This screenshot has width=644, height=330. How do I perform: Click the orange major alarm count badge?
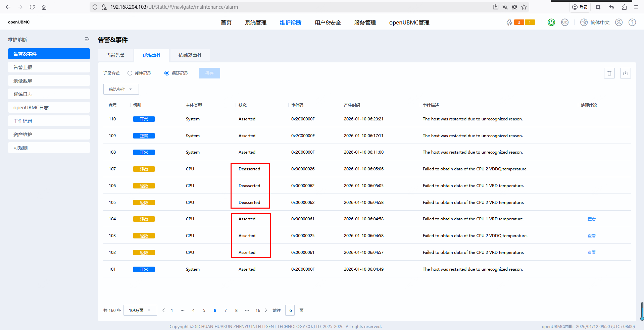pyautogui.click(x=519, y=22)
